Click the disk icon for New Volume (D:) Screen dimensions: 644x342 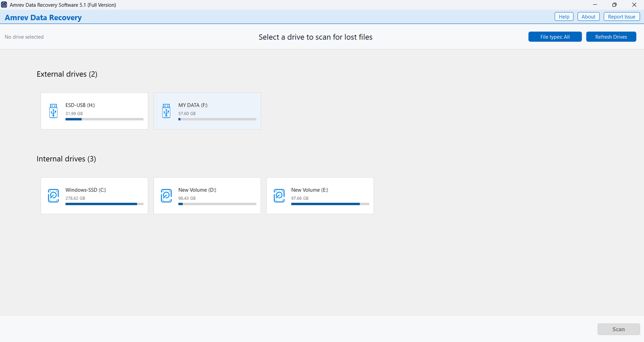point(166,196)
